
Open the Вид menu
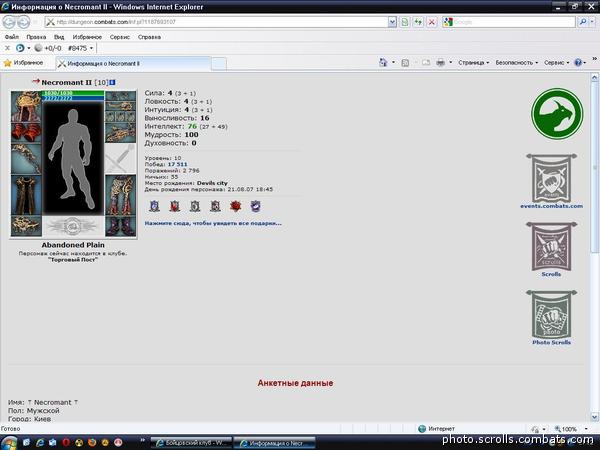[59, 37]
